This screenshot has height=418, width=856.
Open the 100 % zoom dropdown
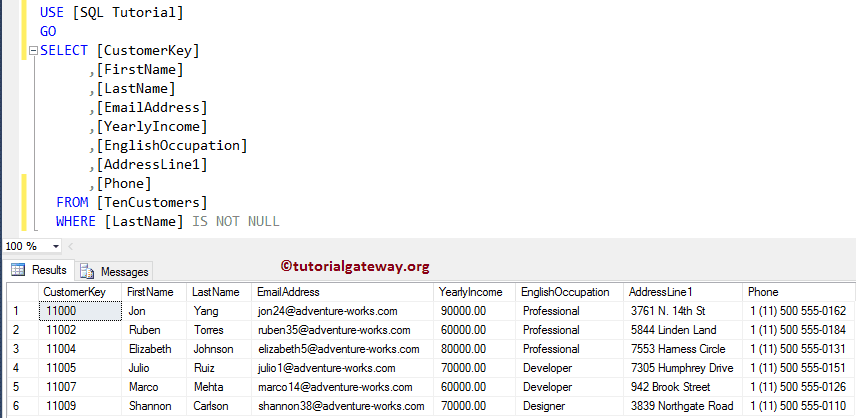click(x=56, y=247)
